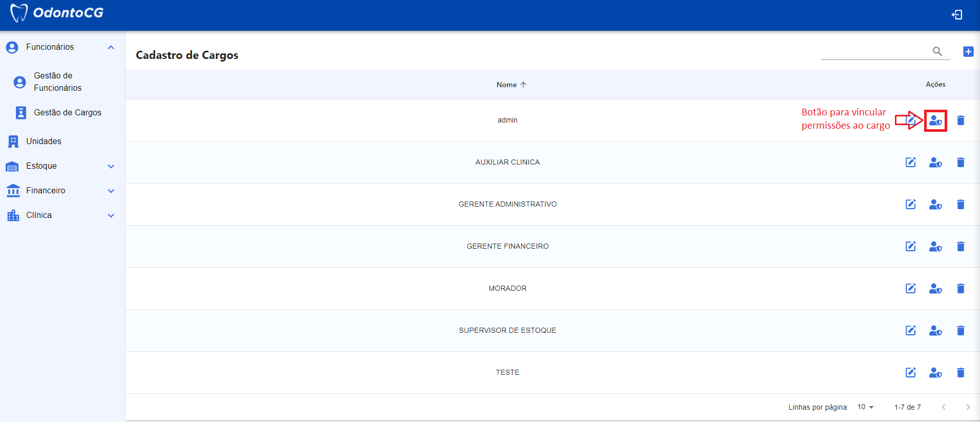Open permissions for the TESTE cargo
Viewport: 980px width, 422px height.
(935, 373)
